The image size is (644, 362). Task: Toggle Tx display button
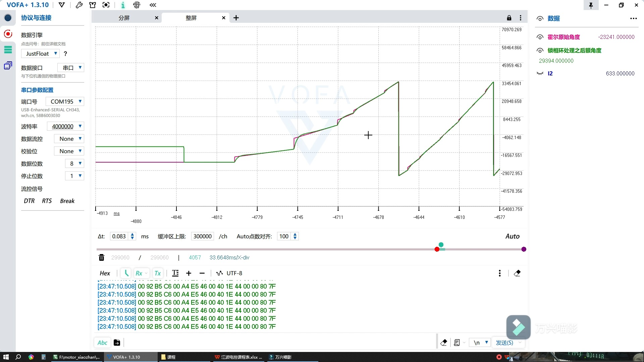point(158,274)
